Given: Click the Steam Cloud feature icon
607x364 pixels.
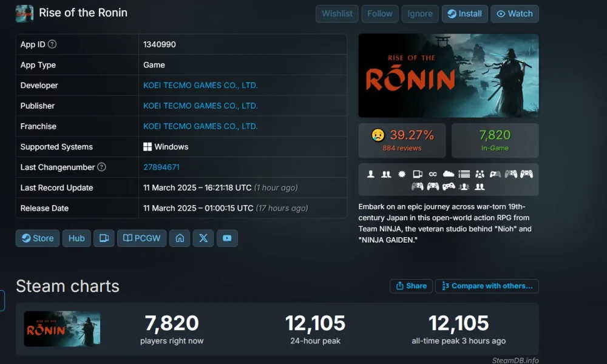Looking at the screenshot, I should tap(449, 174).
